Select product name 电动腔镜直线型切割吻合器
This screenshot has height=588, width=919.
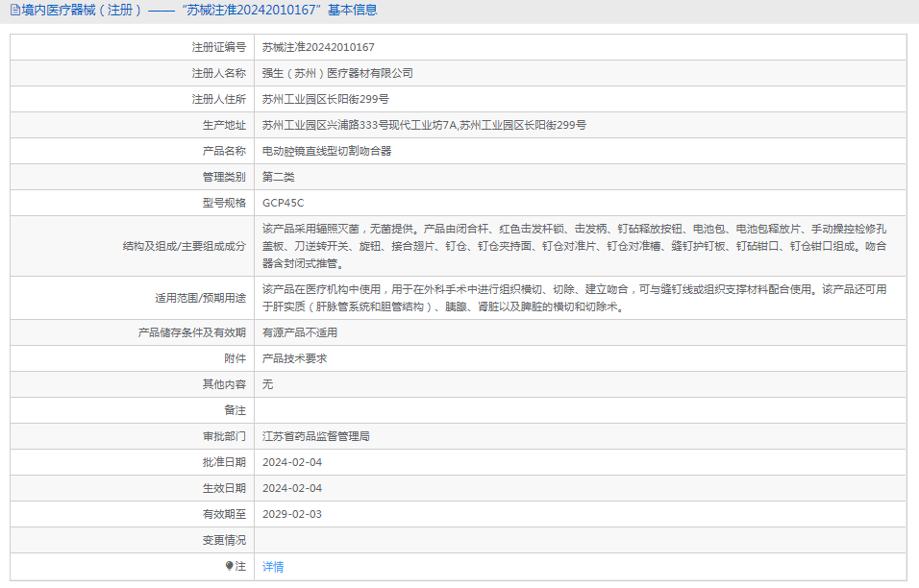click(x=327, y=151)
